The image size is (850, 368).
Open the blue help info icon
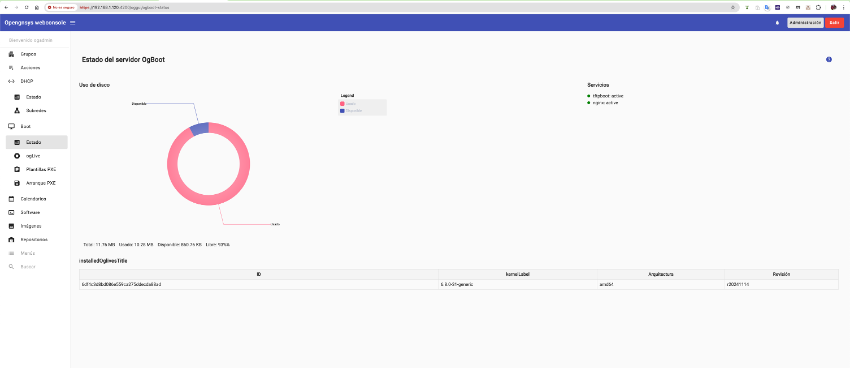click(x=829, y=59)
